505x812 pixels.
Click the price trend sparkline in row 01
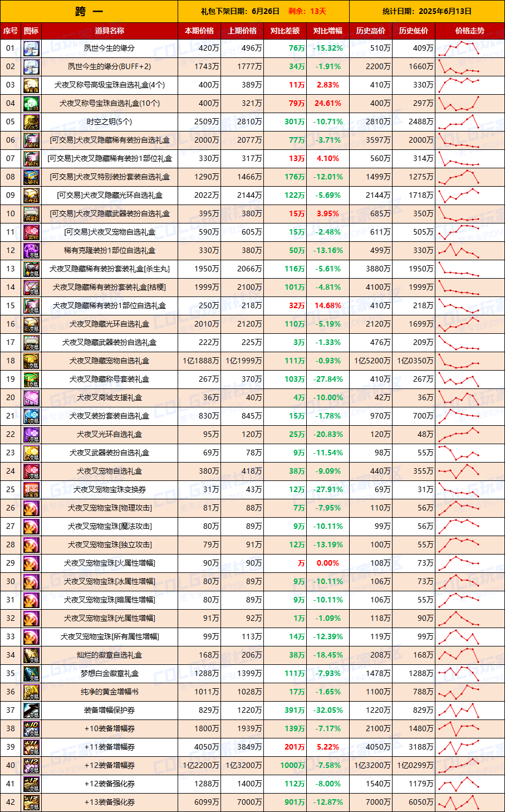459,48
